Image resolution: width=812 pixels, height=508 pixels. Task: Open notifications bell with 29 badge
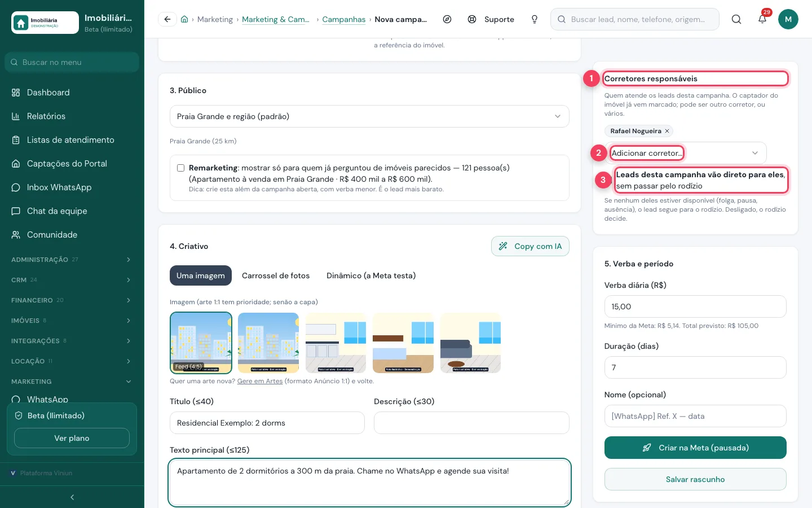762,19
